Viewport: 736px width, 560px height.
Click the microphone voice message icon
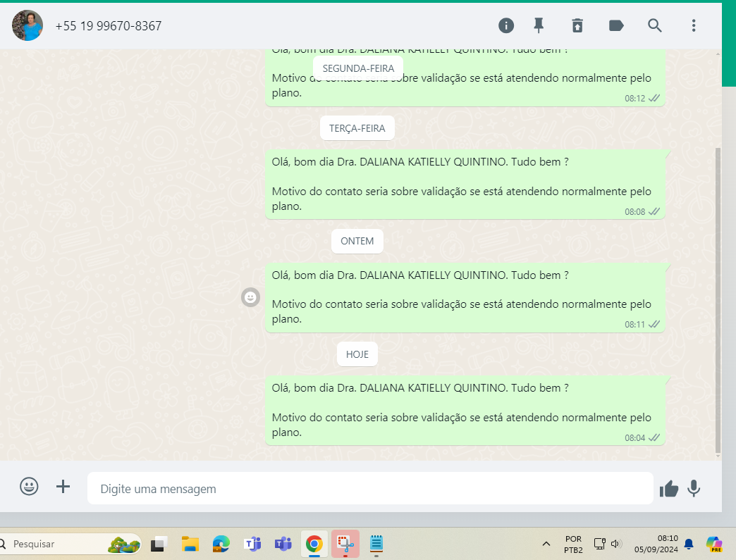[x=694, y=488]
